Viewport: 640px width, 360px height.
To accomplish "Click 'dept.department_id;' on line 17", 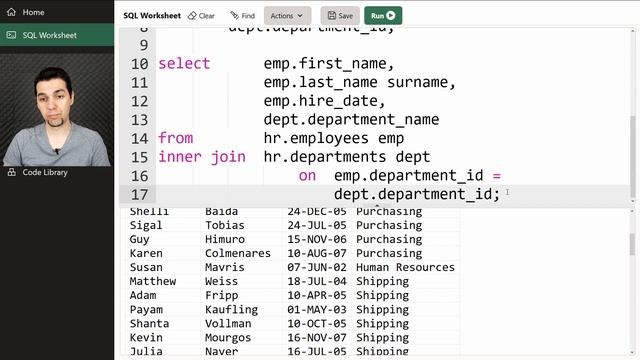I will [417, 194].
